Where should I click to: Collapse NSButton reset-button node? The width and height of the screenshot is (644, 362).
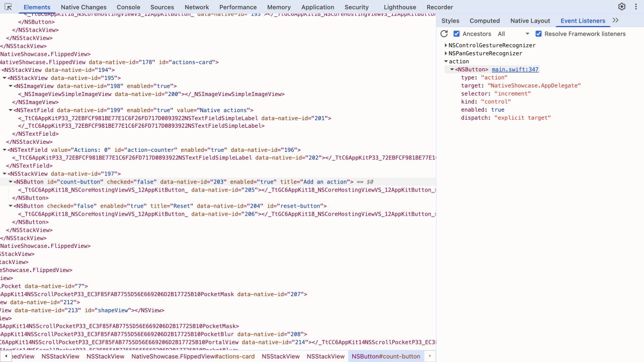coord(11,206)
